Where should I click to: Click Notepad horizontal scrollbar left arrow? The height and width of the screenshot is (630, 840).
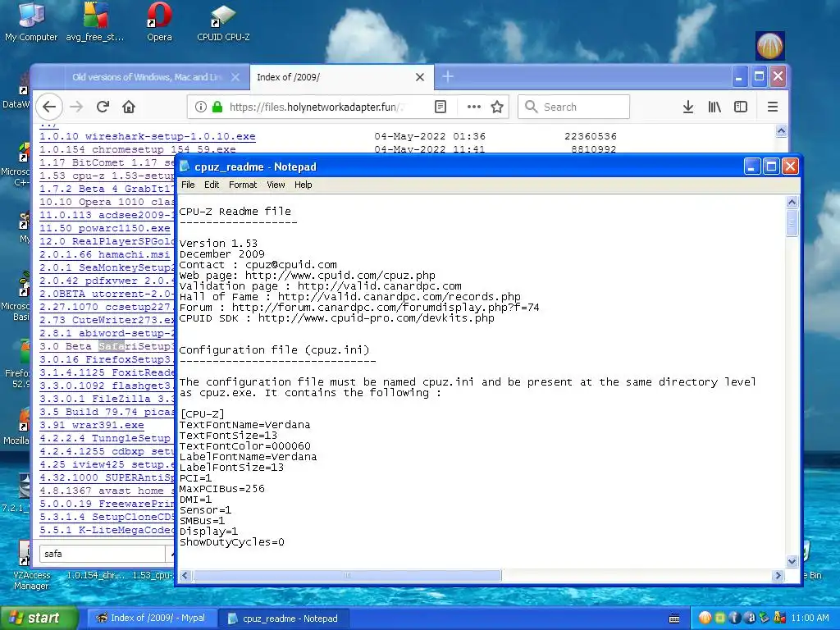click(x=185, y=575)
